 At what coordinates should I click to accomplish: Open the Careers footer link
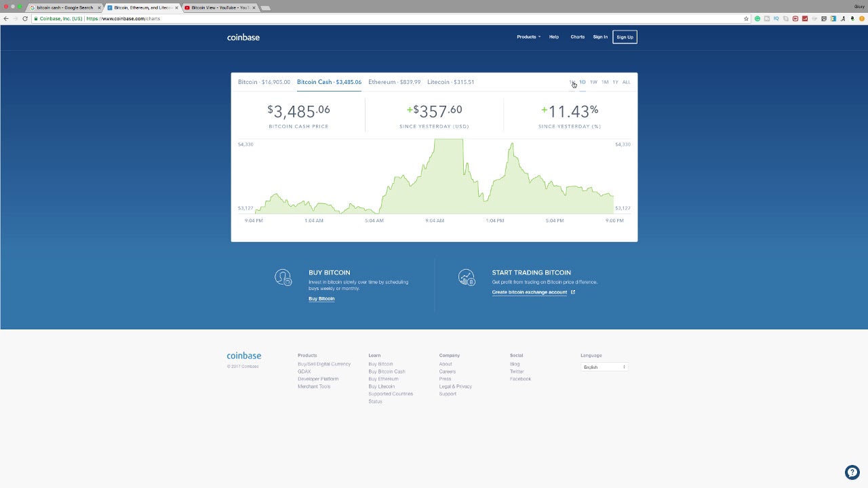(447, 371)
